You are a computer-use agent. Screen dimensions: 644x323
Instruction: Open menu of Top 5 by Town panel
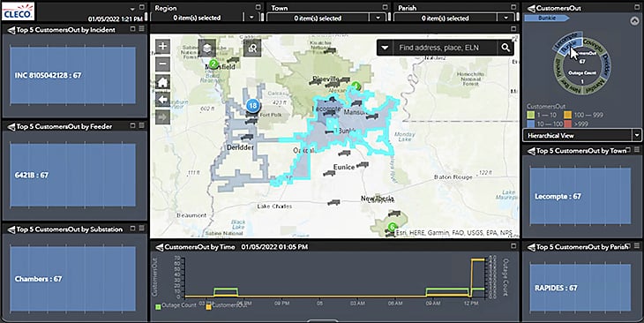[637, 149]
